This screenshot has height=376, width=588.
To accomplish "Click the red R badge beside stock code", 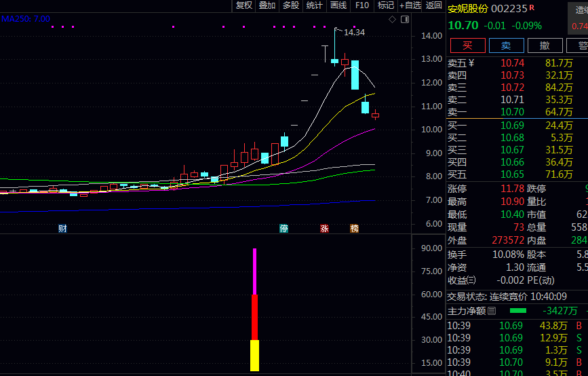I will 532,8.
